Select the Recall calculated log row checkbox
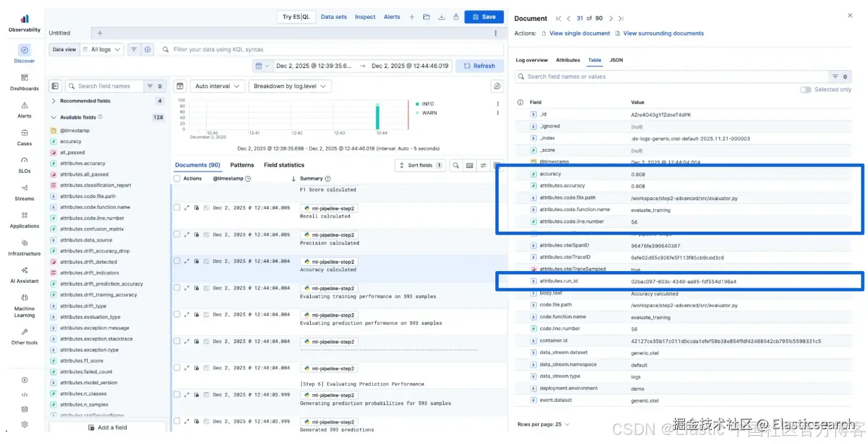868x444 pixels. click(x=177, y=208)
